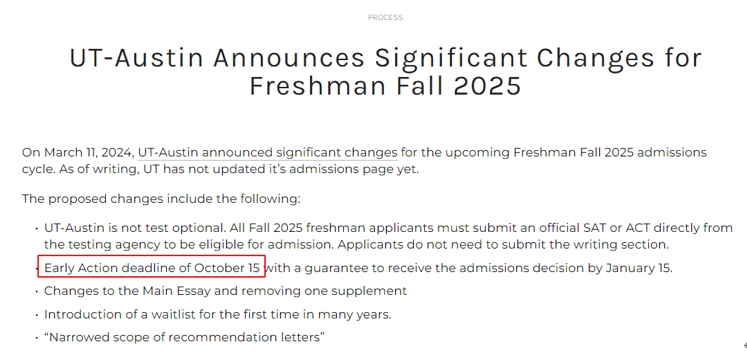This screenshot has height=362, width=747.
Task: Click the 'The proposed changes include the following' line
Action: coord(161,199)
